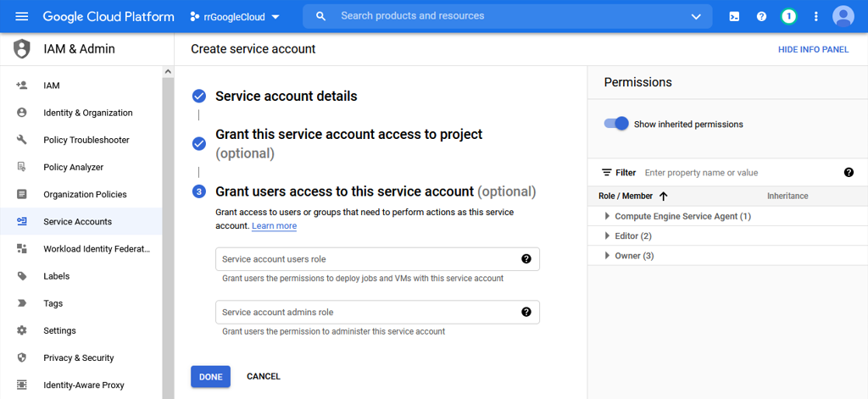Expand the Service account details step
This screenshot has height=399, width=868.
click(287, 97)
